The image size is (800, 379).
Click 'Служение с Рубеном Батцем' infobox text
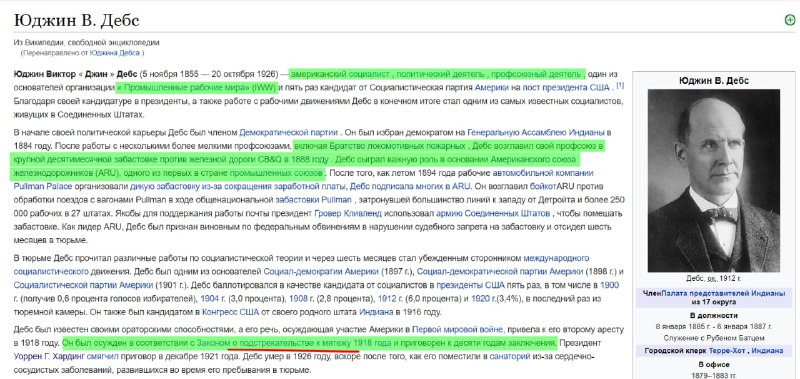click(713, 338)
